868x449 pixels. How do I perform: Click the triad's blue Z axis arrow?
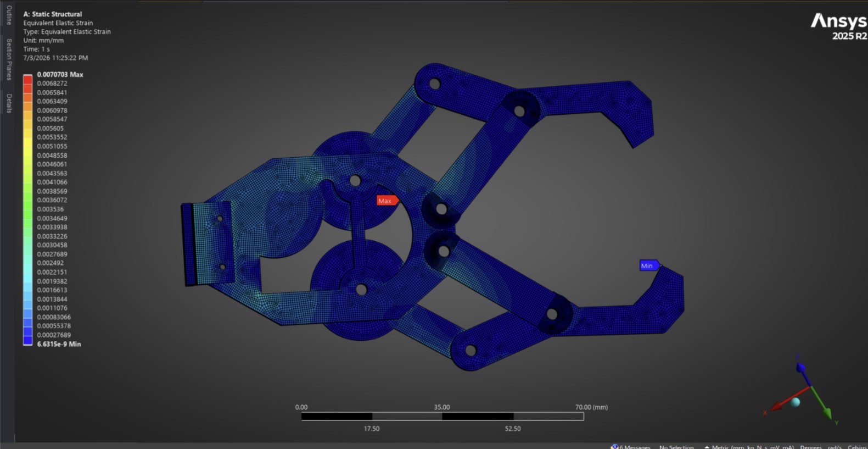(801, 368)
